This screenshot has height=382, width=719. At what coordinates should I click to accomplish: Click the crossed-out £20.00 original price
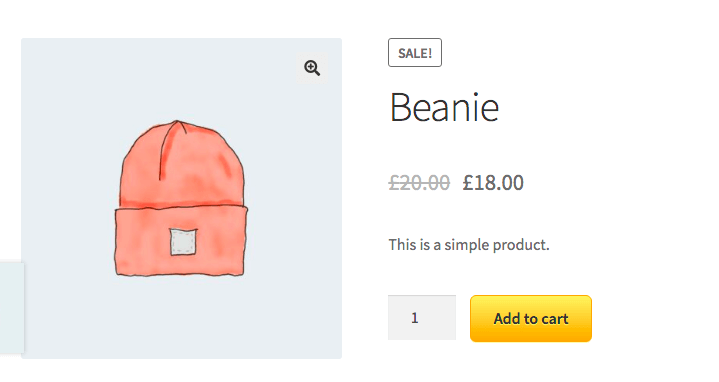click(x=419, y=183)
